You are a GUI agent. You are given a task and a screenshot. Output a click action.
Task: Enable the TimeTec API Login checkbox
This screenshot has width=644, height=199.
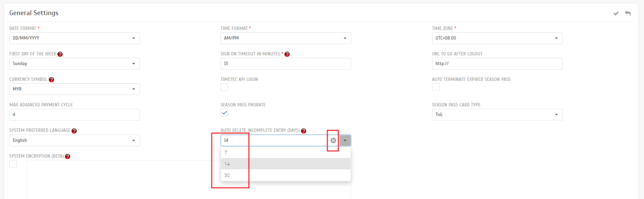[224, 87]
